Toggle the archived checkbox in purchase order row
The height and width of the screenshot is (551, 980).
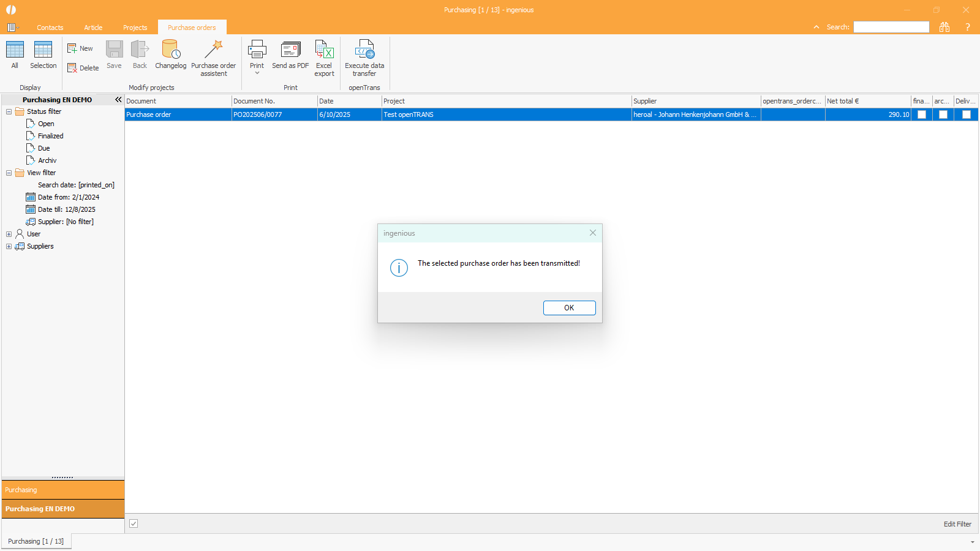[x=943, y=114]
